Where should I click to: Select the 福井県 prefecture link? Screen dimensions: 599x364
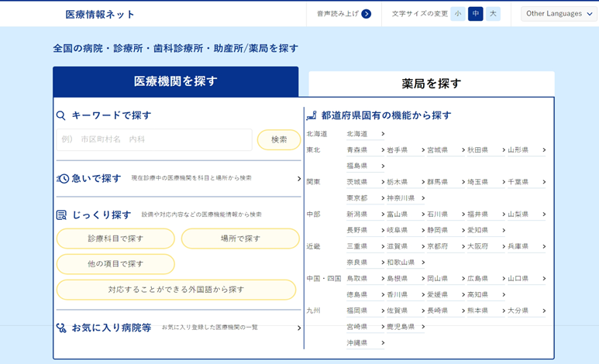tap(487, 215)
